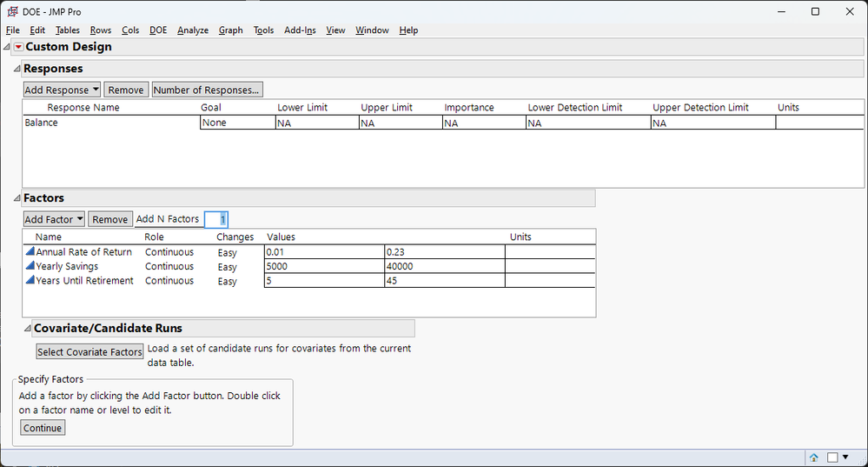The image size is (868, 467).
Task: Click the JMP home window icon
Action: pos(814,457)
